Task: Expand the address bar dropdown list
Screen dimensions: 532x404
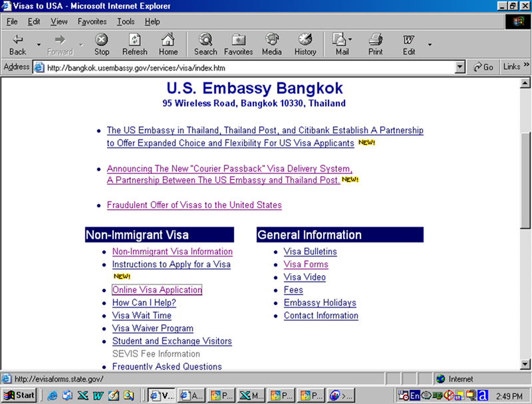Action: coord(460,67)
